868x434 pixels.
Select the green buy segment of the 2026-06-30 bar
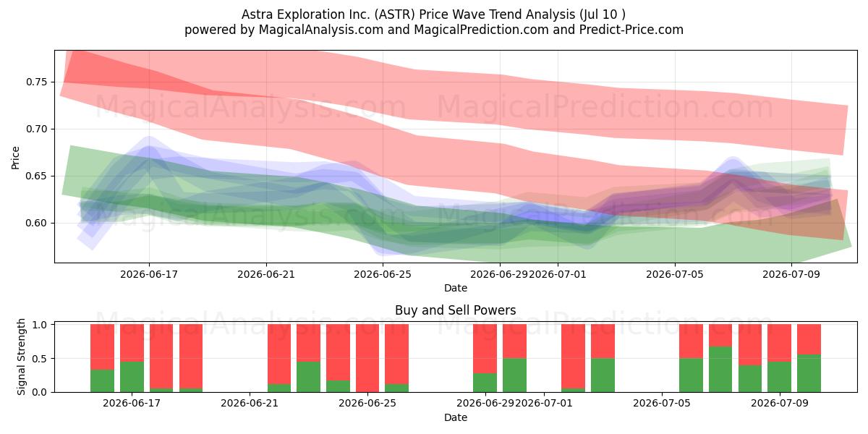[514, 375]
